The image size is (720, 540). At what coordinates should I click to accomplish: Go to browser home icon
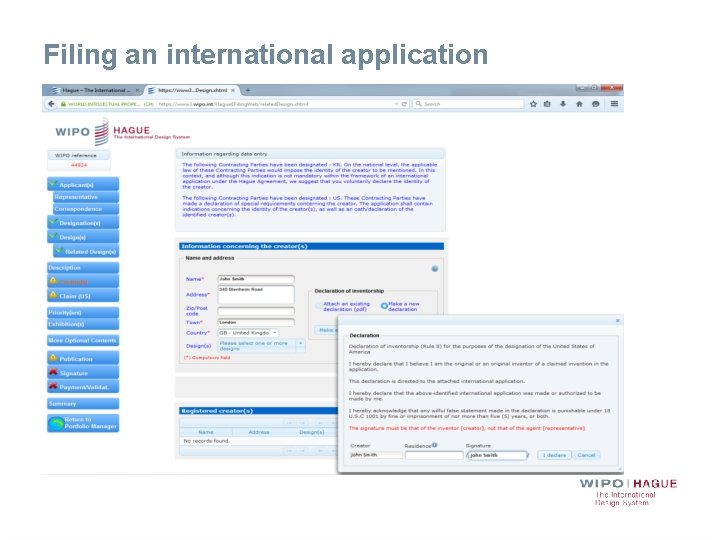pos(579,104)
